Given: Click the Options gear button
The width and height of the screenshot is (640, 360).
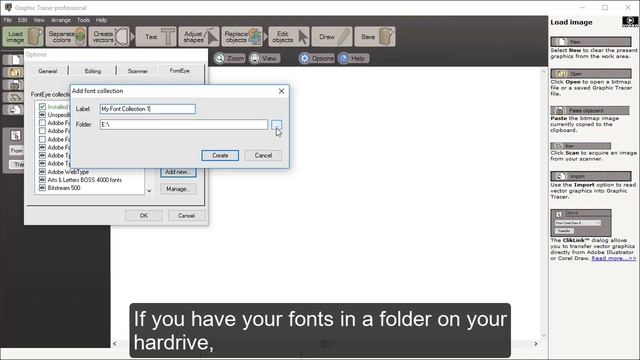Looking at the screenshot, I should 316,58.
